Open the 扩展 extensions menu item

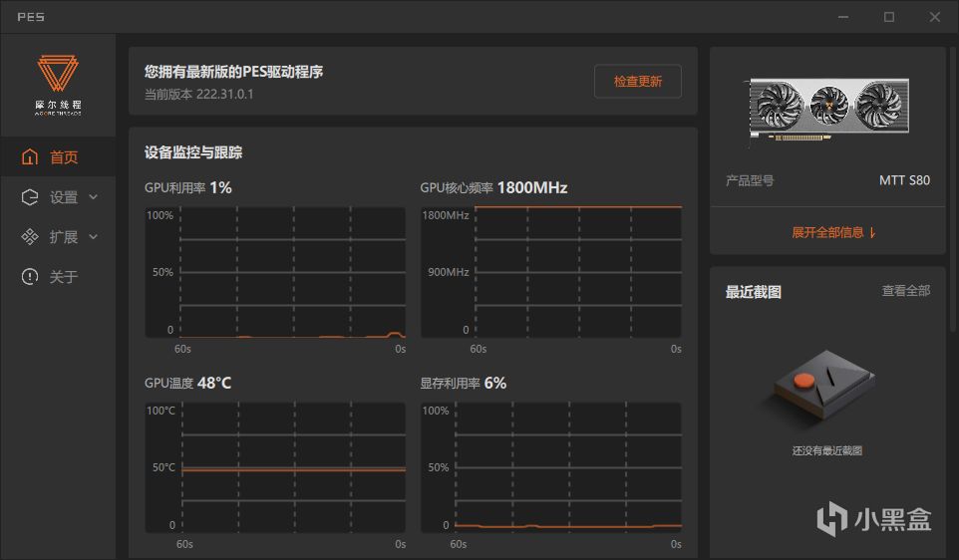coord(58,236)
